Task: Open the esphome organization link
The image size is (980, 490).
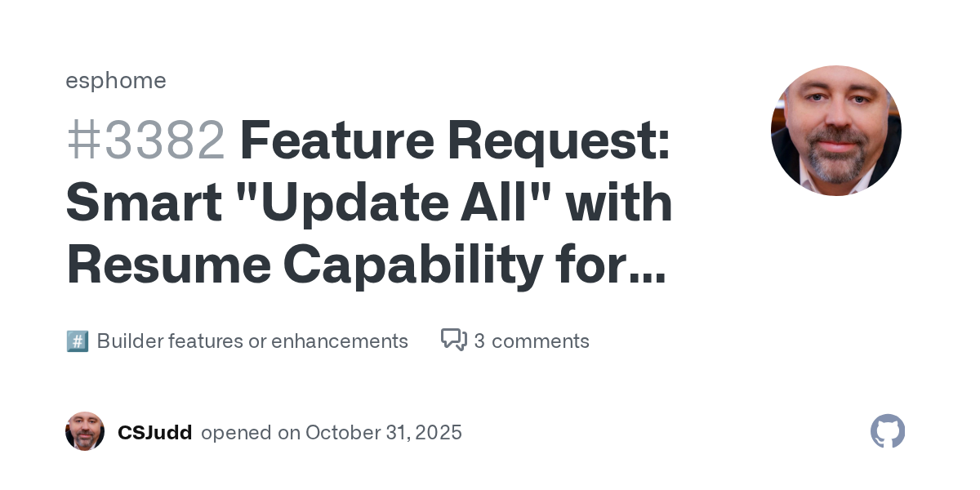Action: pyautogui.click(x=116, y=81)
